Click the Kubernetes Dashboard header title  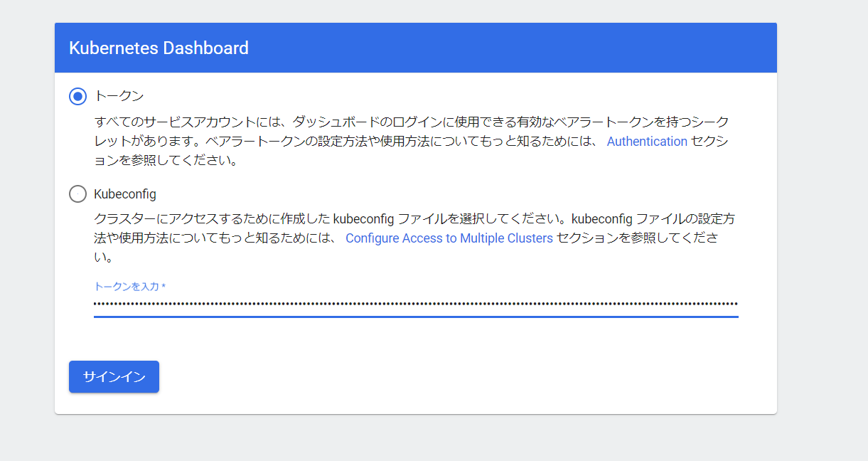pos(159,48)
